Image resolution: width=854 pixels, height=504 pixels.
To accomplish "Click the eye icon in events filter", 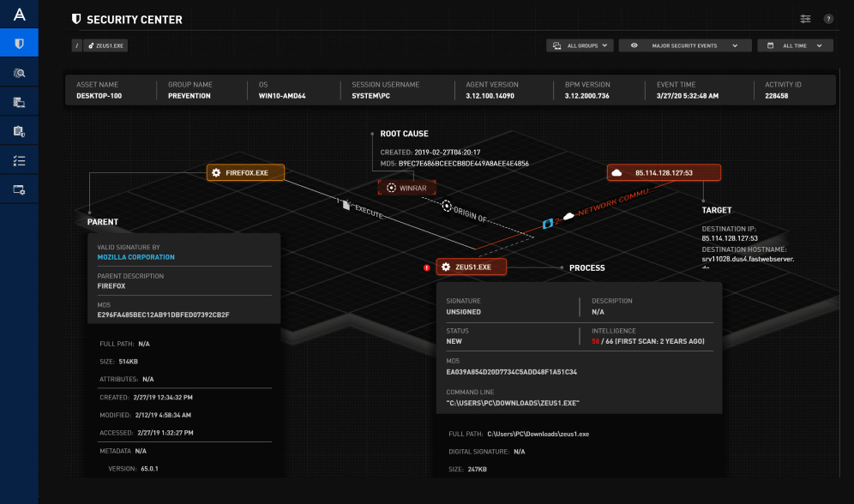I will [634, 45].
